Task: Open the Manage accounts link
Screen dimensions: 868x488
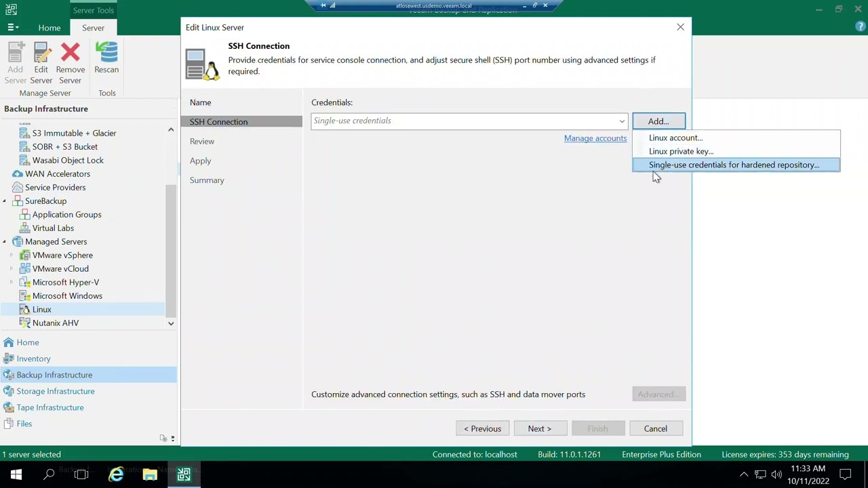Action: tap(595, 138)
